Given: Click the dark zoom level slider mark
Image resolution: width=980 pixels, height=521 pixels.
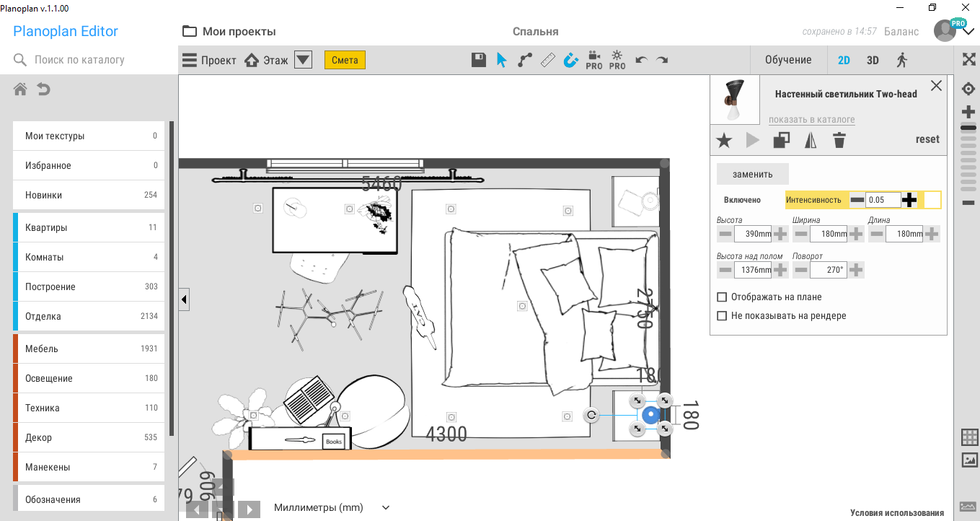Looking at the screenshot, I should pyautogui.click(x=968, y=128).
